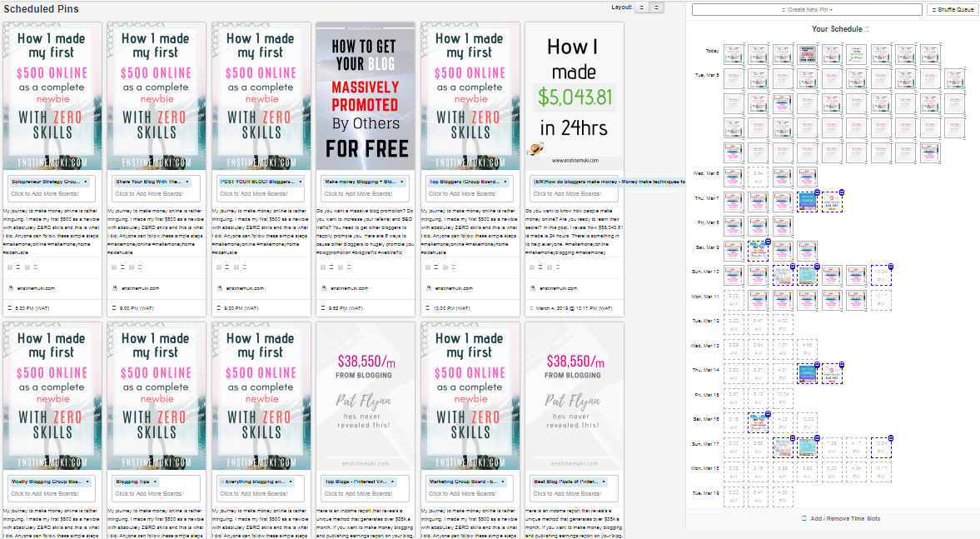Open board selector under Make money Blogging tag

366,194
